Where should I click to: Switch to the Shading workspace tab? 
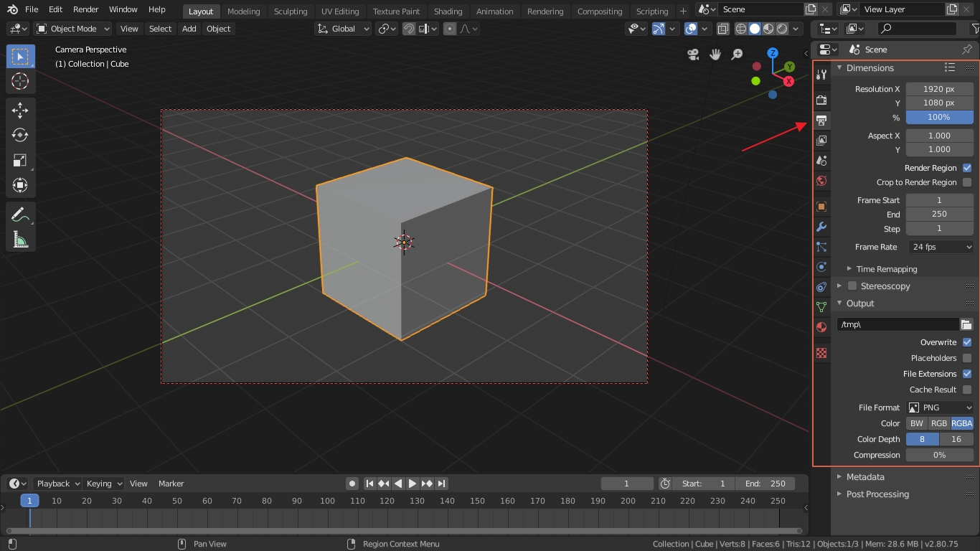coord(448,11)
